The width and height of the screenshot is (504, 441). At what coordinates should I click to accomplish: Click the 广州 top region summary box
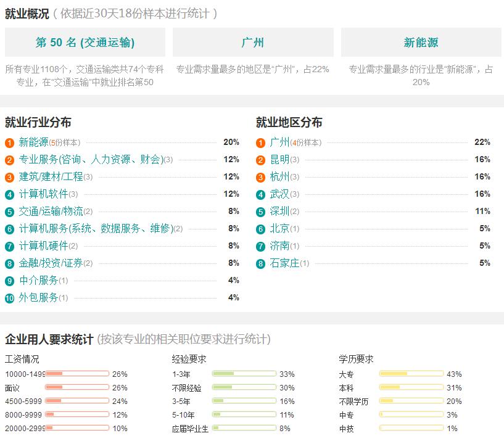tap(253, 43)
